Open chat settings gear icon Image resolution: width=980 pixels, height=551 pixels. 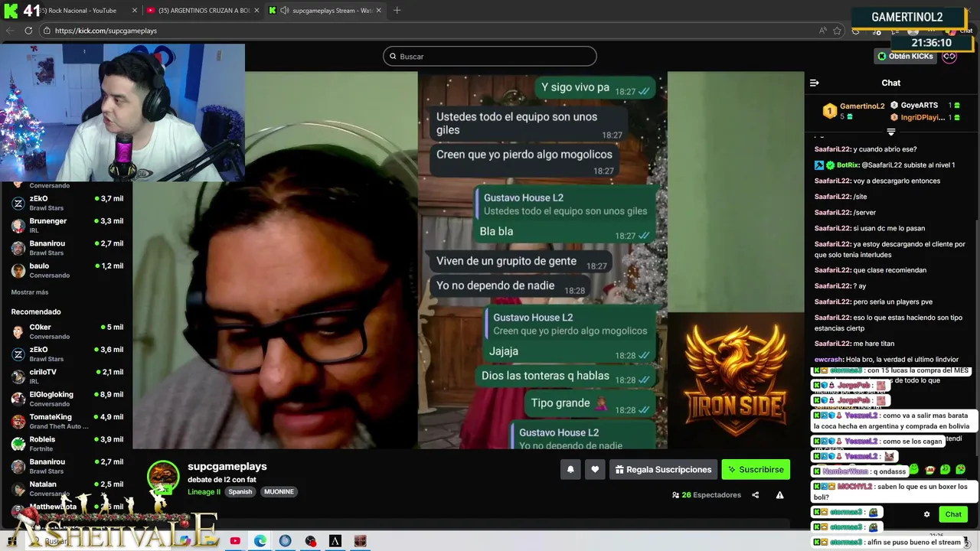click(926, 514)
